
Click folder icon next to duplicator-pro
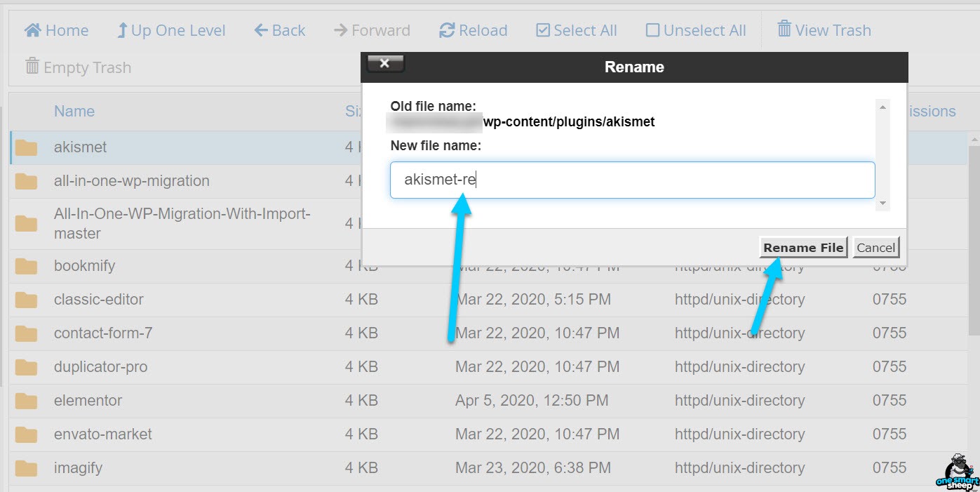coord(27,367)
